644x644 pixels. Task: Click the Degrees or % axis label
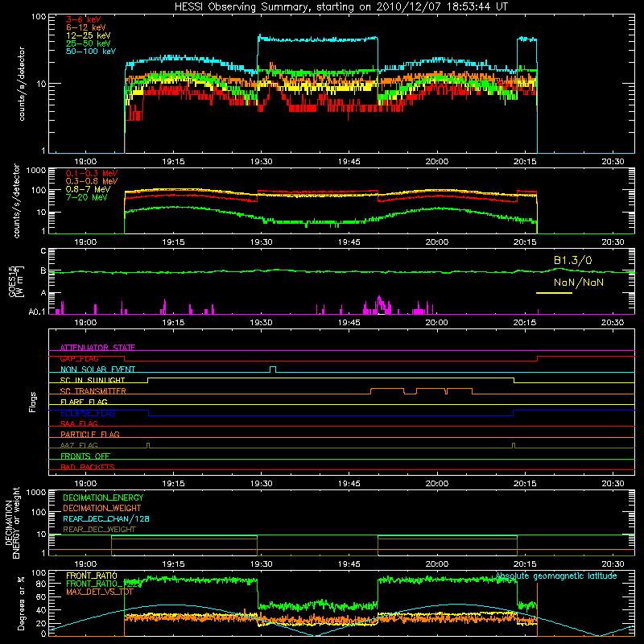click(21, 603)
